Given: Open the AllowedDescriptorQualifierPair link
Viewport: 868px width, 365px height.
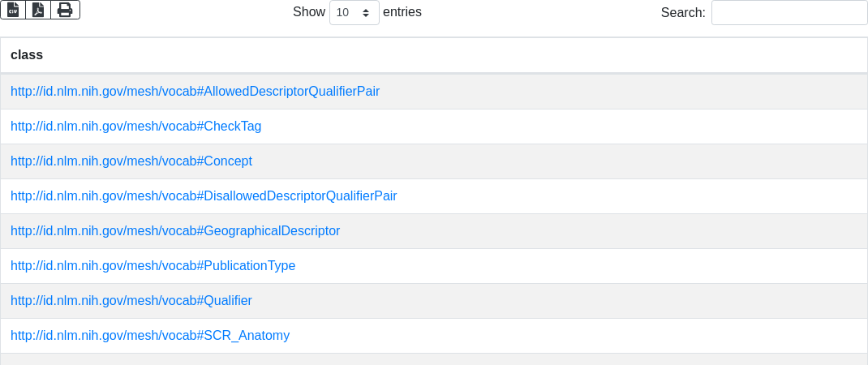Looking at the screenshot, I should 195,92.
